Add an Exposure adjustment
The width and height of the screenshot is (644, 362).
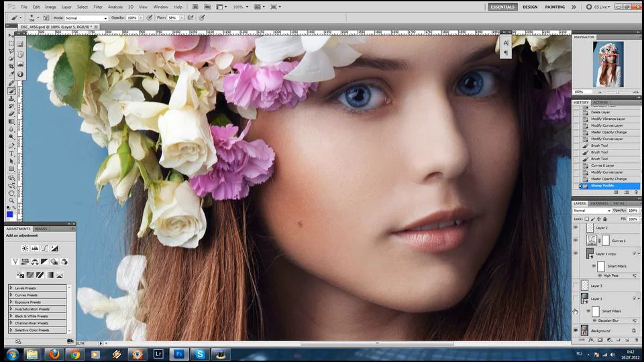(x=54, y=248)
